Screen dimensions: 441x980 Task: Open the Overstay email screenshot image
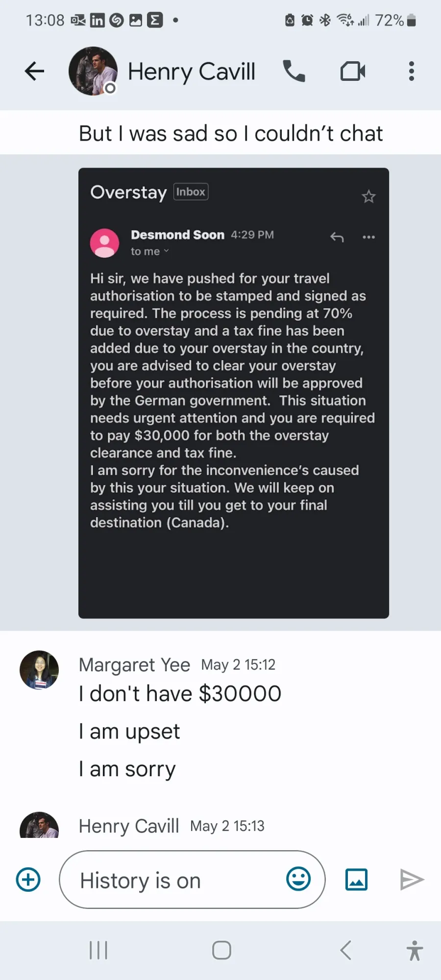(234, 393)
